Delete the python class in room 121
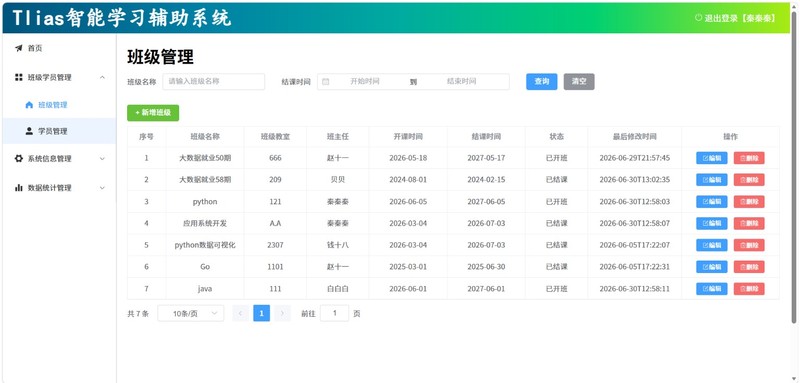This screenshot has width=800, height=383. point(749,201)
